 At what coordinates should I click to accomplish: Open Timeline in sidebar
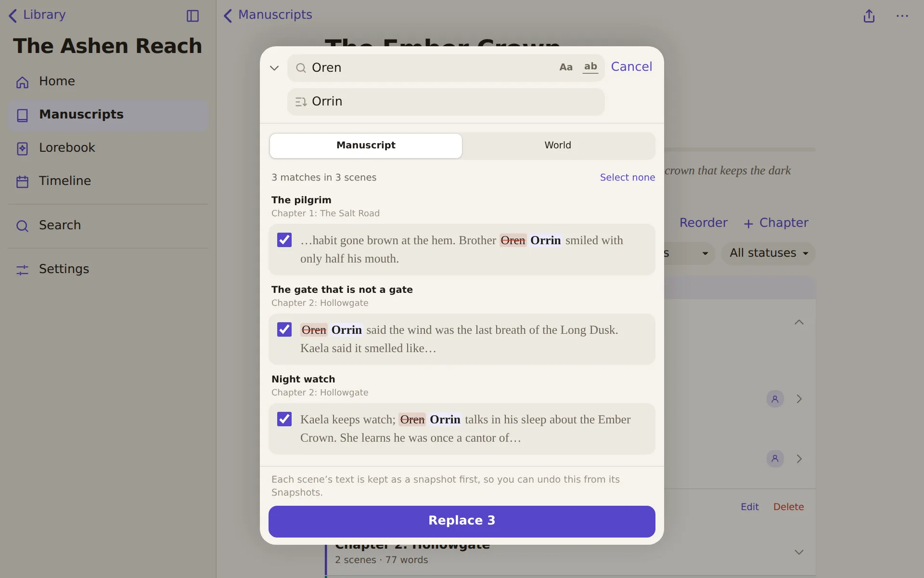point(108,181)
